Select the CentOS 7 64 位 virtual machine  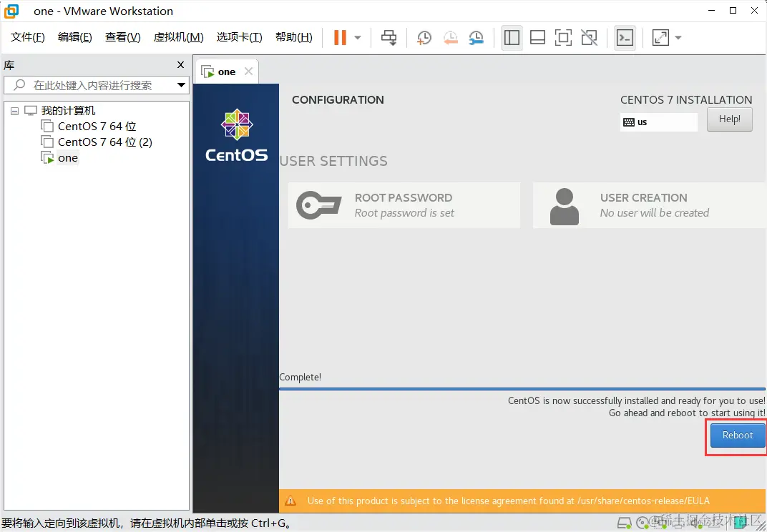(x=97, y=126)
